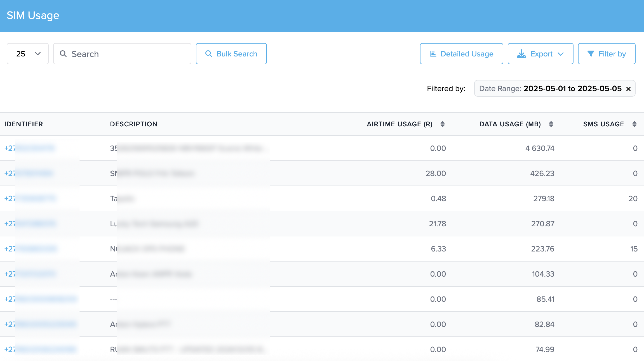
Task: Sort by Data Usage (MB) arrows
Action: (x=551, y=124)
